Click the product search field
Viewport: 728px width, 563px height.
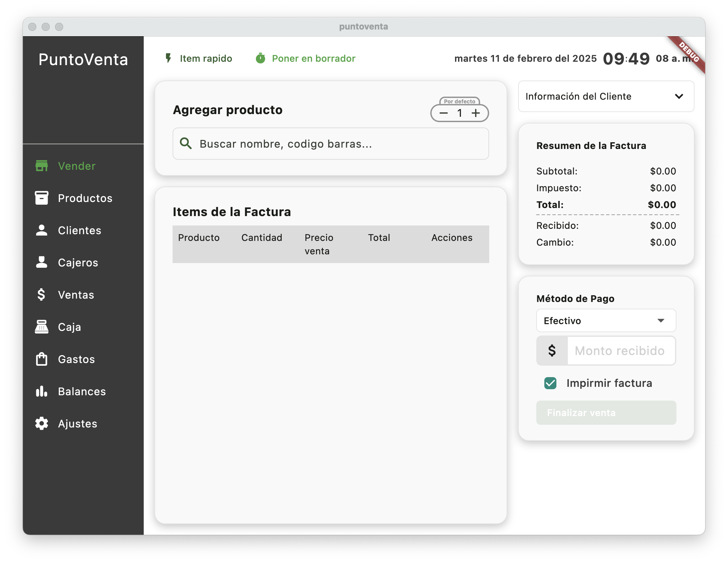click(331, 144)
